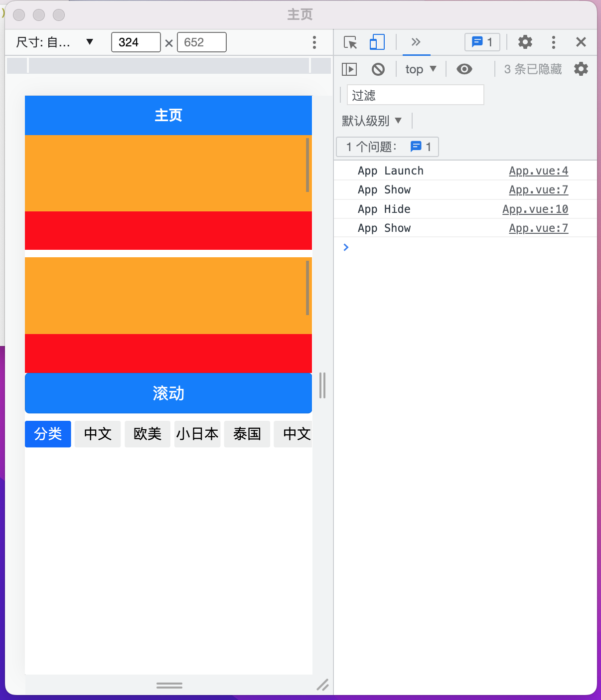
Task: Focus the console filter field
Action: tap(415, 95)
